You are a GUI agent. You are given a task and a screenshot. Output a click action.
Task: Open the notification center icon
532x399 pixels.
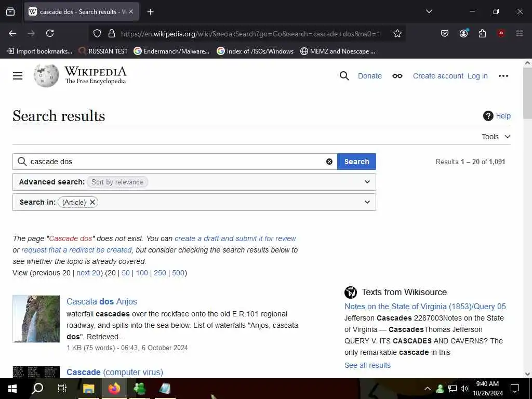tap(515, 389)
